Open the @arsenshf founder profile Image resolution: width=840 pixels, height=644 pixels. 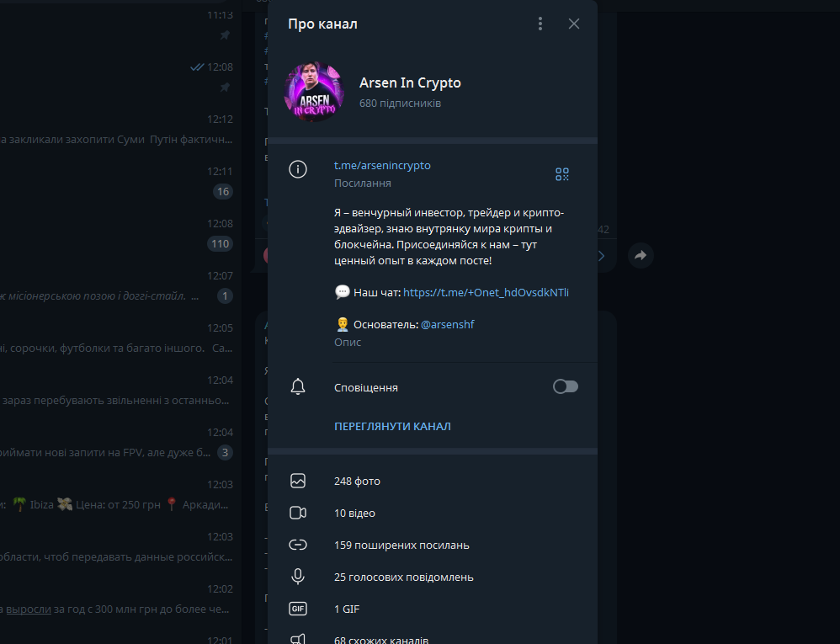[x=447, y=325]
